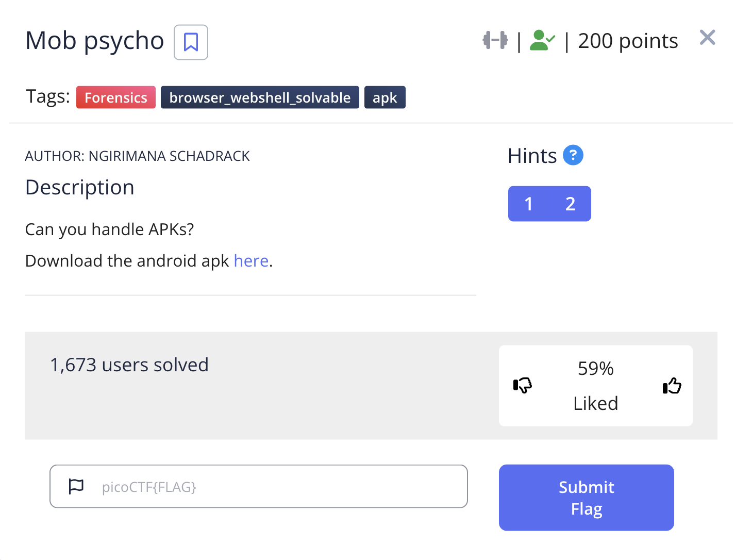Focus the picoCTF{FLAG} input field
Image resolution: width=735 pixels, height=560 pixels.
tap(278, 486)
